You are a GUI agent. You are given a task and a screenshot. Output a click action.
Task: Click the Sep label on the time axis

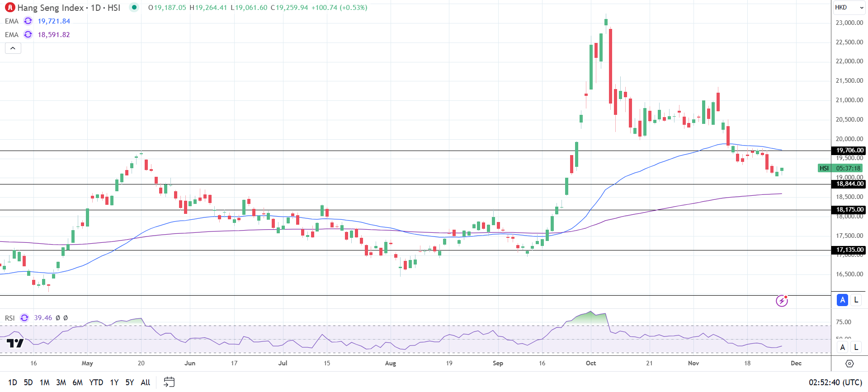[x=498, y=363]
